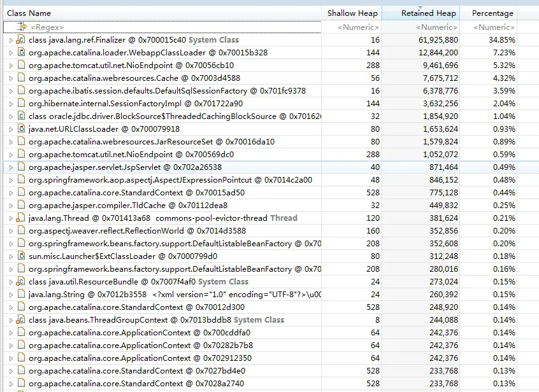This screenshot has width=539, height=392.
Task: Click retained heap value 381,624
Action: (443, 218)
